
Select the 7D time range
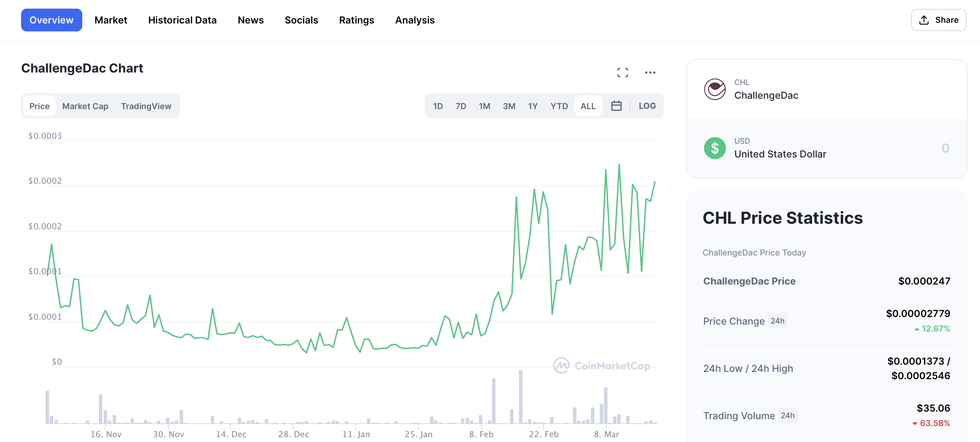460,106
